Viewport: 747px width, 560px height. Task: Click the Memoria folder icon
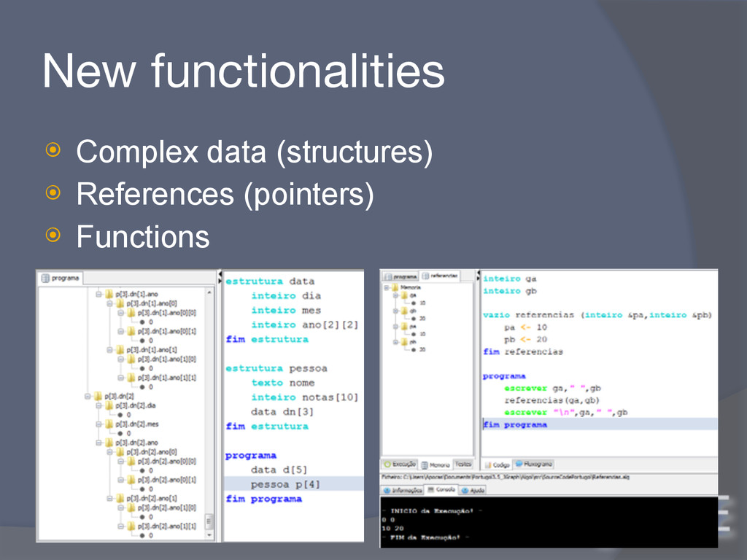tap(395, 287)
